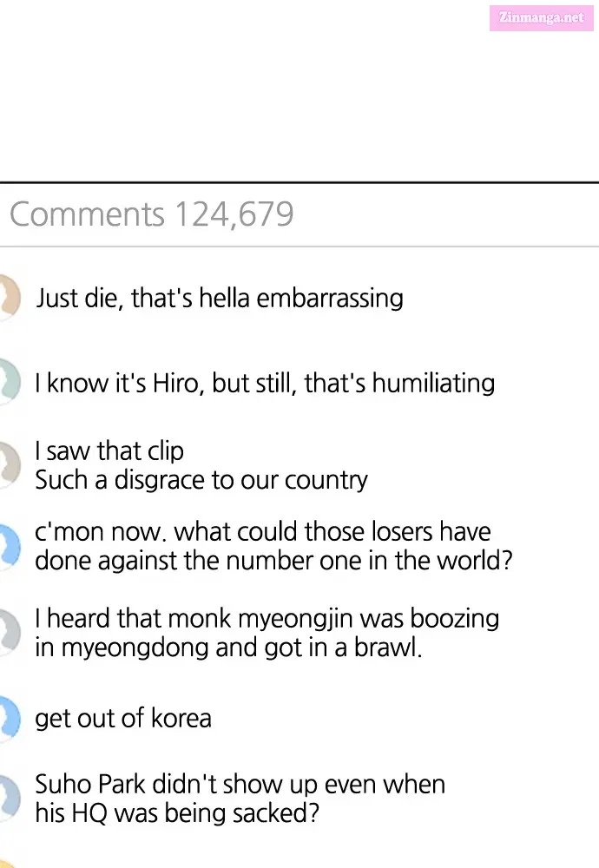The width and height of the screenshot is (599, 868).
Task: Click the thin gray line below Comments header
Action: (299, 247)
